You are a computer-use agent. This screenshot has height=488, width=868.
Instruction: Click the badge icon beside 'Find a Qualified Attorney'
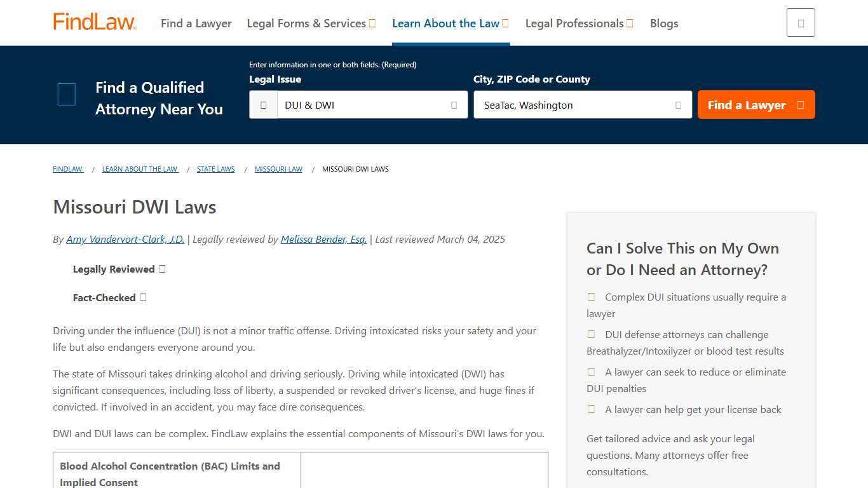coord(66,94)
